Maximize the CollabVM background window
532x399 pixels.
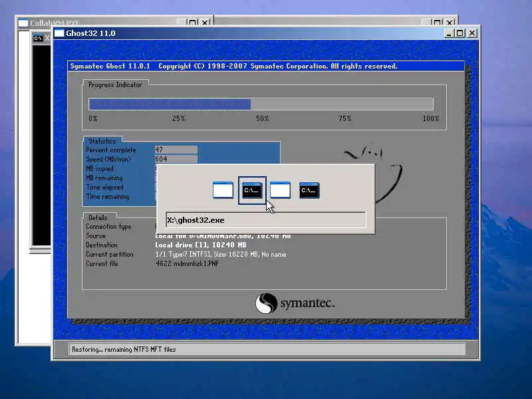point(192,23)
